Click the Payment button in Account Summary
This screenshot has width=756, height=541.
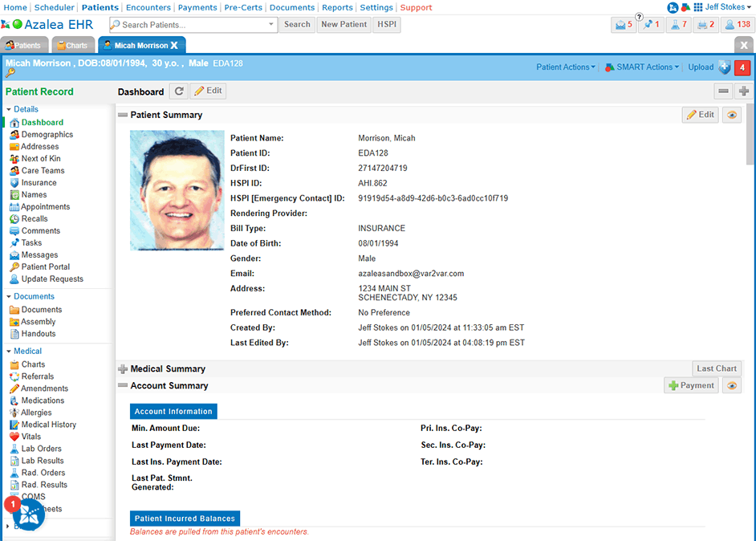[x=691, y=385]
